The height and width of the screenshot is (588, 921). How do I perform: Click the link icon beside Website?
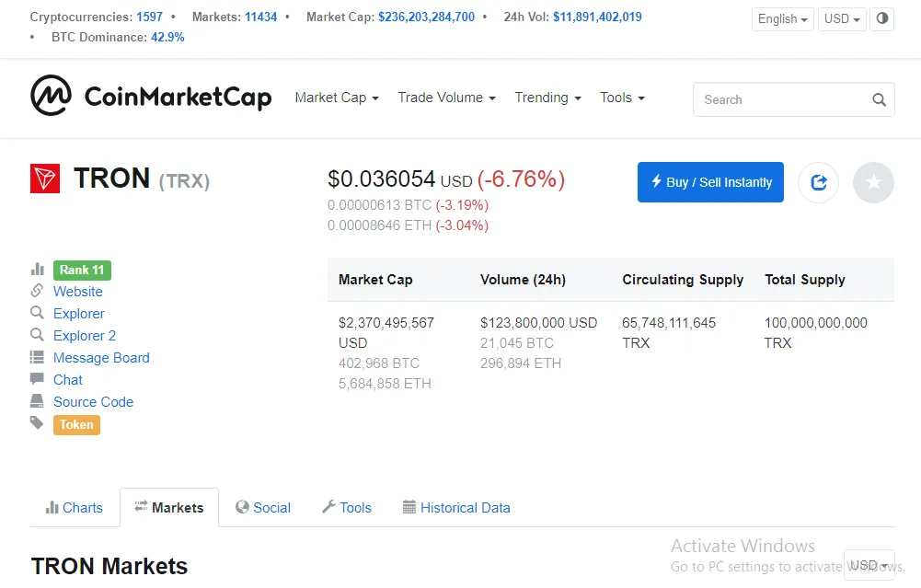click(x=37, y=291)
